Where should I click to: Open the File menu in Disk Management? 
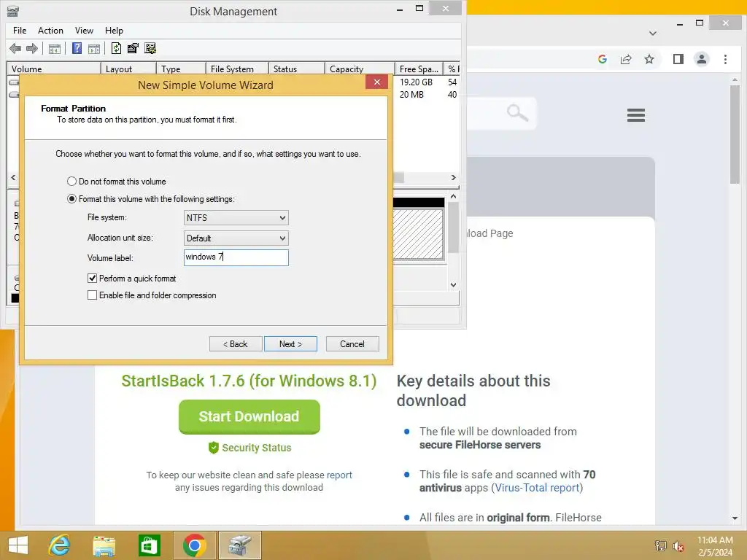(x=20, y=31)
